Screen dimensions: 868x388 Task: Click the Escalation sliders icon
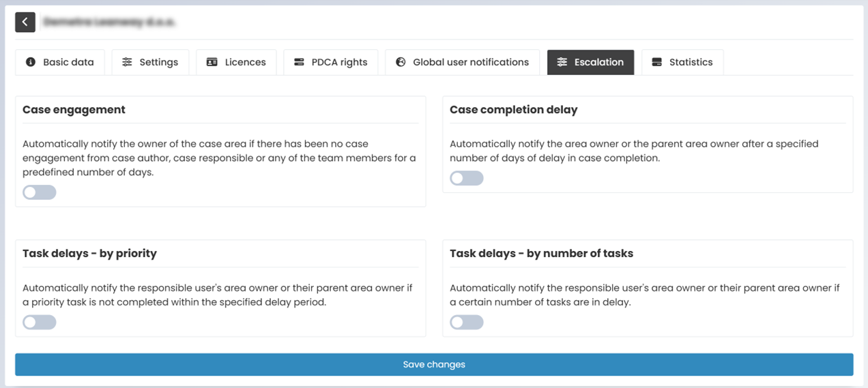(562, 62)
